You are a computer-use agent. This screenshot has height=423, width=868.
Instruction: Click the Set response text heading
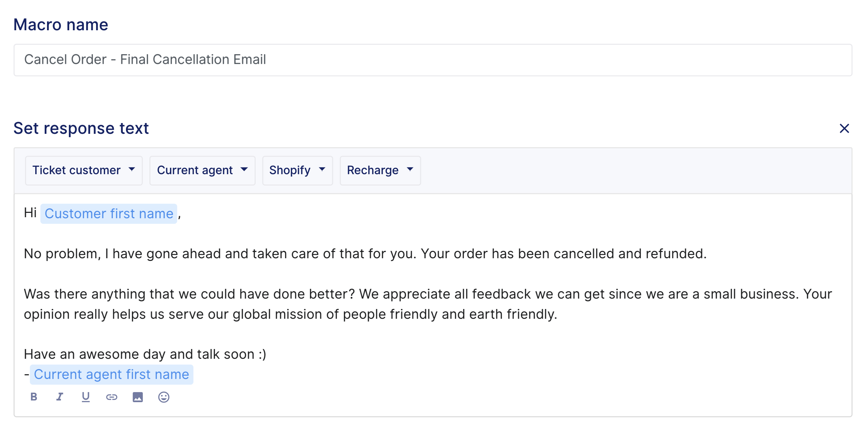point(81,128)
